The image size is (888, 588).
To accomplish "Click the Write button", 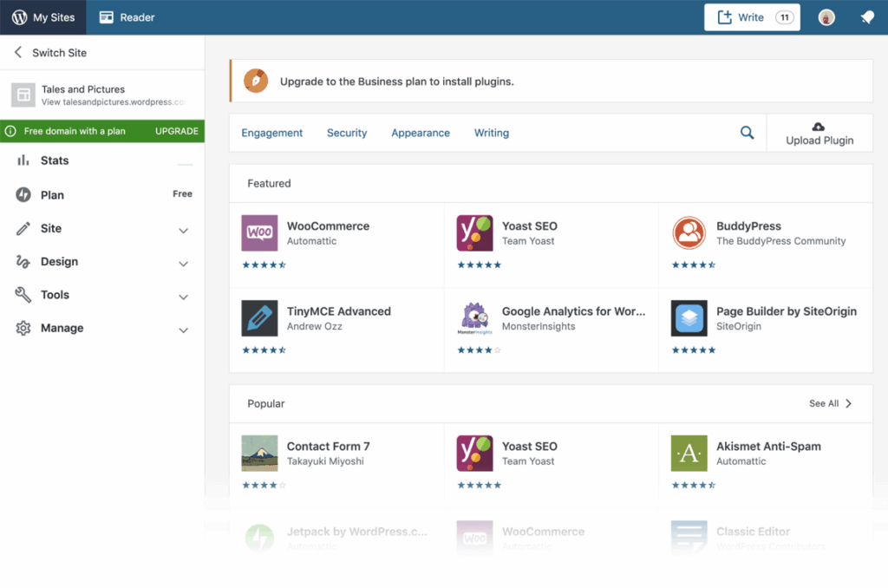I will (752, 17).
